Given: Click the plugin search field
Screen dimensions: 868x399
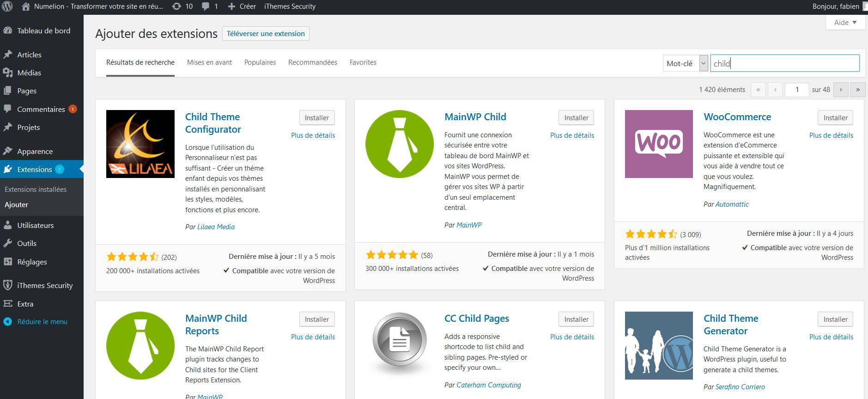Looking at the screenshot, I should 785,63.
